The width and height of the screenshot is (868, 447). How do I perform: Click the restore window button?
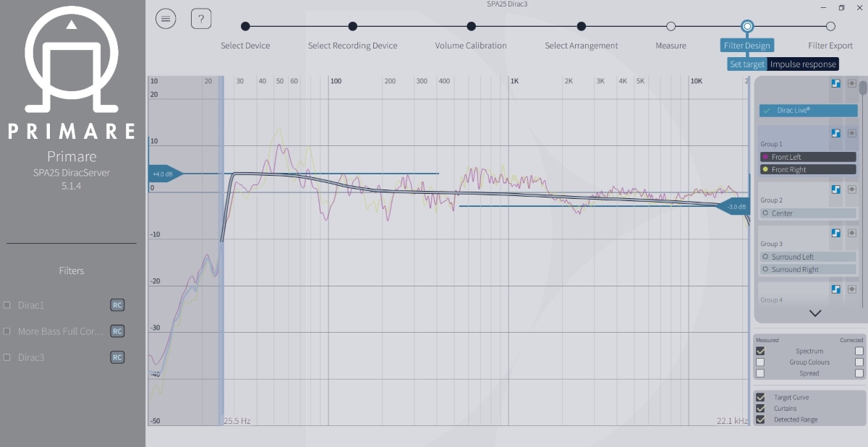[841, 7]
